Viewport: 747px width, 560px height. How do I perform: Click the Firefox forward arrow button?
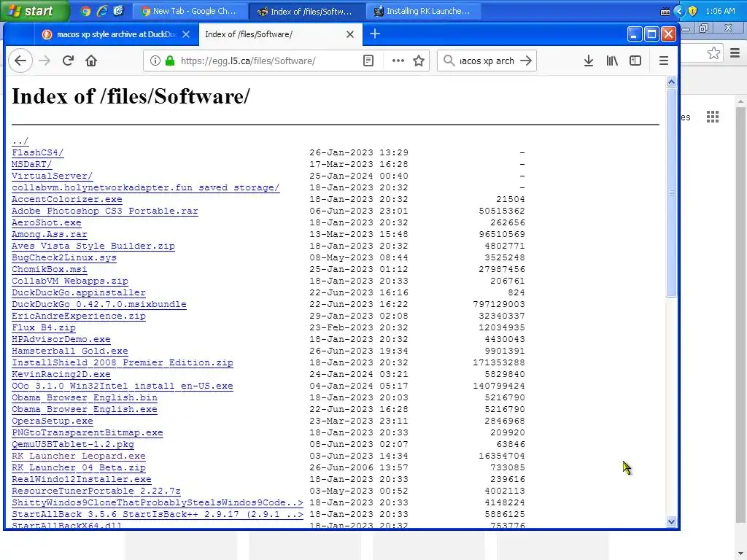click(x=44, y=61)
